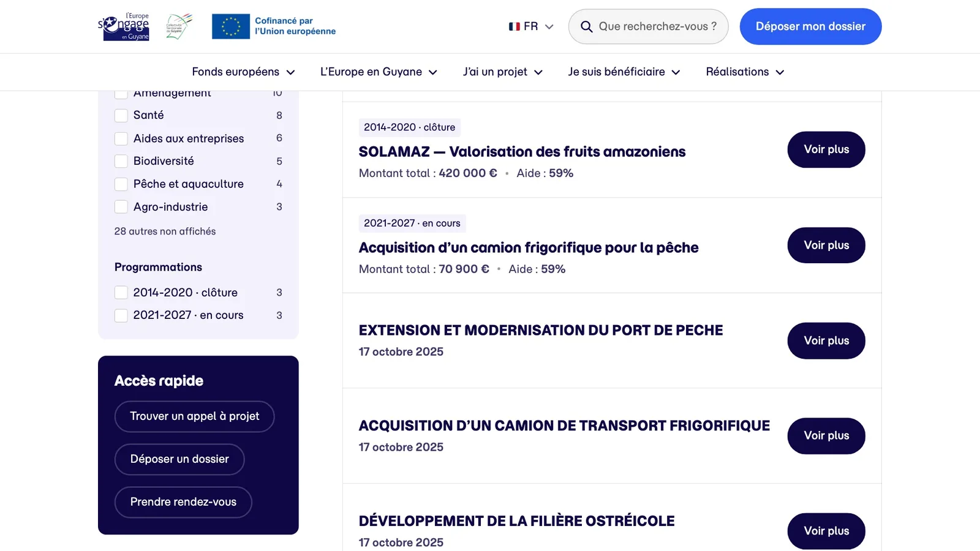Image resolution: width=980 pixels, height=551 pixels.
Task: Click the Montant total : 420 000 € text
Action: (428, 173)
